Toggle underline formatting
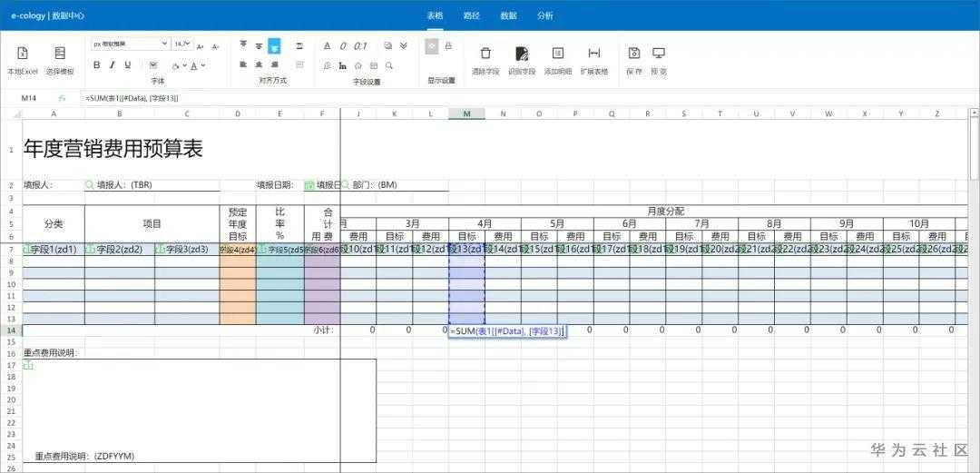 tap(128, 65)
